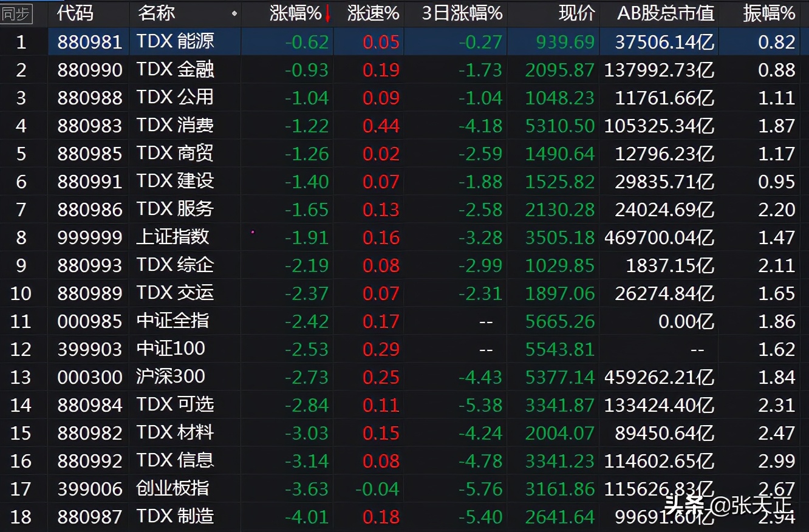The width and height of the screenshot is (809, 532).
Task: Sort by the 现价 column header
Action: 576,13
